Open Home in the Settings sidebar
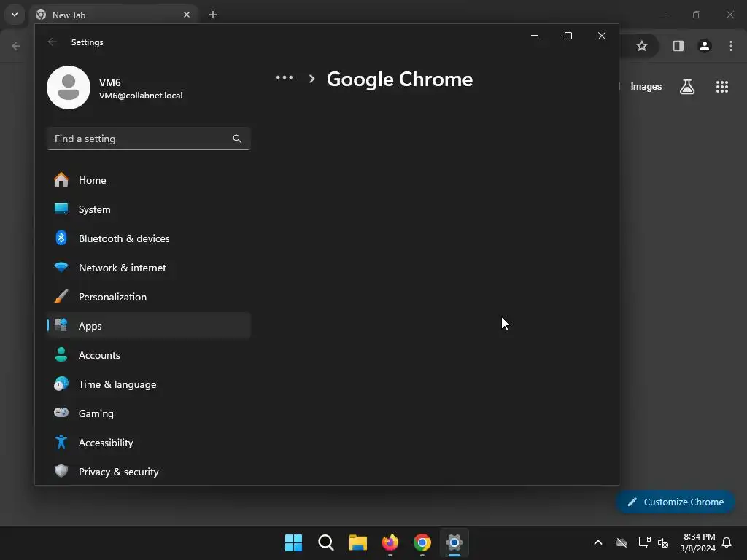 (149, 180)
